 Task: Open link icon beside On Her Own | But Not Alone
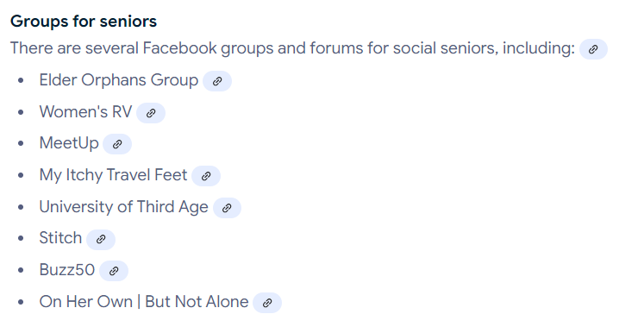[267, 303]
